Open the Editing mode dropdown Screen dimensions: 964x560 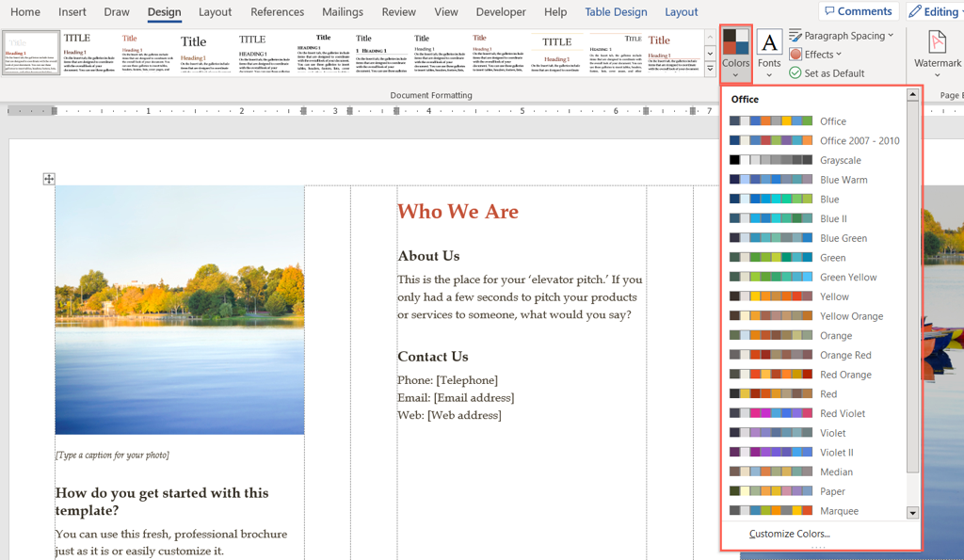(934, 11)
